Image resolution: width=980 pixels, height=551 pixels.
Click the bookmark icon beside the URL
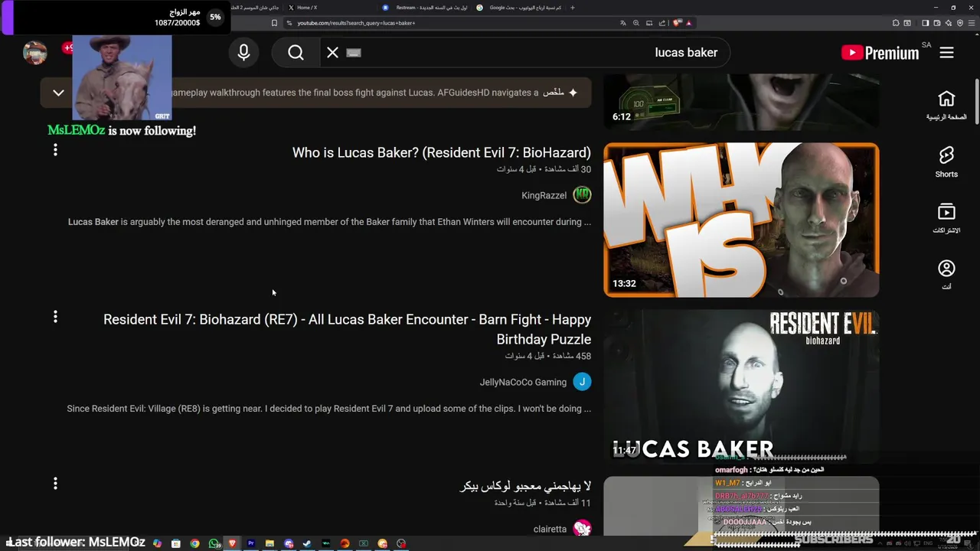pyautogui.click(x=274, y=23)
